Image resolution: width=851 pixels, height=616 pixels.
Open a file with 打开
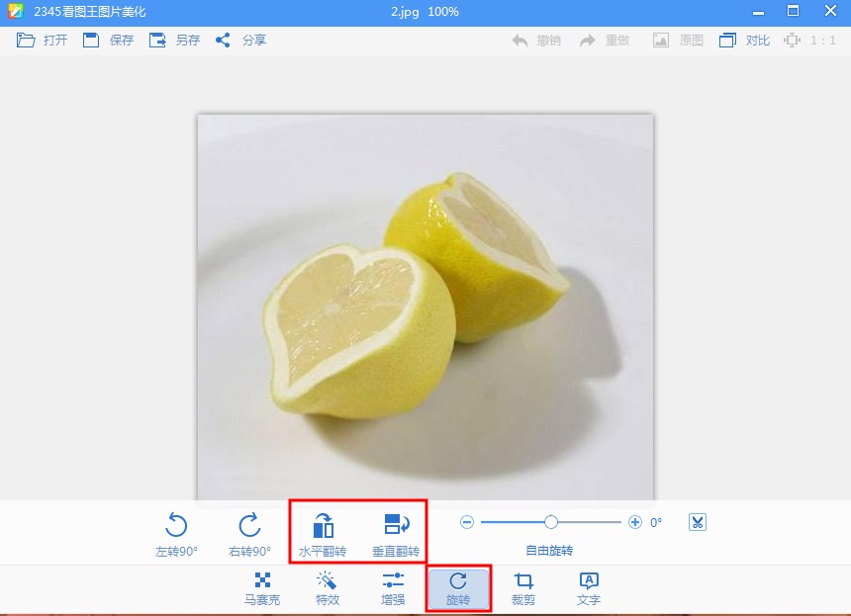point(42,41)
